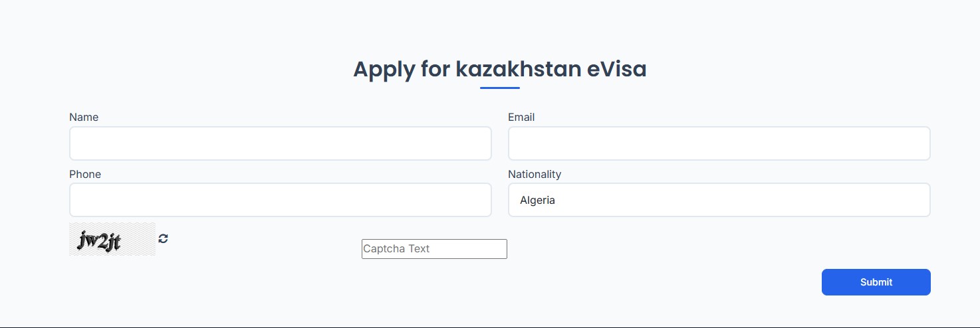The height and width of the screenshot is (328, 980).
Task: Click the Apply for kazakhstan eVisa heading
Action: pos(499,69)
